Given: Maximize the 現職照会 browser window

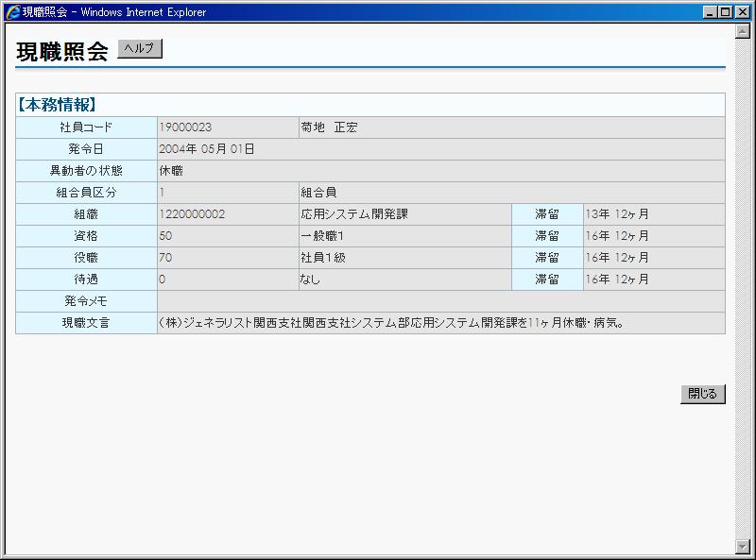Looking at the screenshot, I should click(726, 12).
